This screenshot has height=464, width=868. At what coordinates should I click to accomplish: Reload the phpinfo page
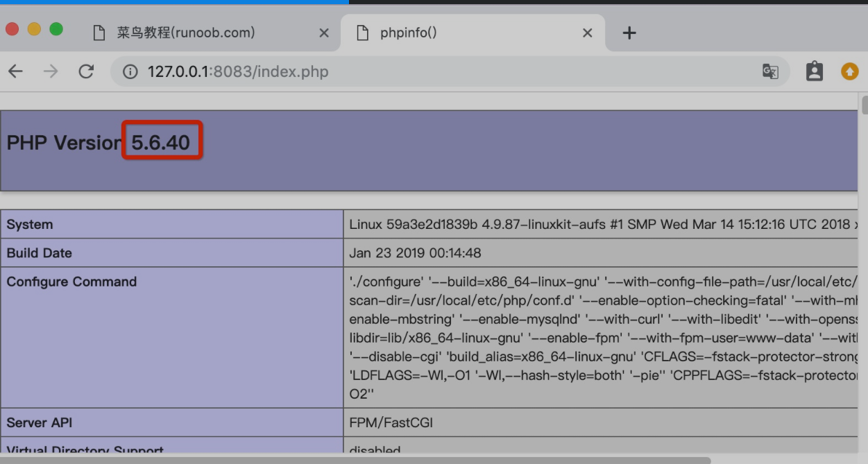point(86,71)
